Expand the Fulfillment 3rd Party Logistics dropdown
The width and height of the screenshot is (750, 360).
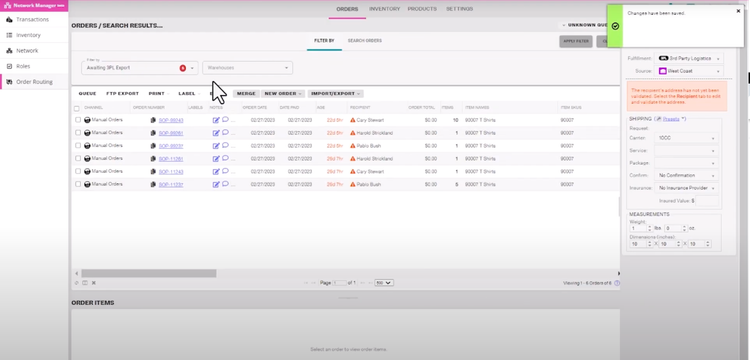coord(688,58)
